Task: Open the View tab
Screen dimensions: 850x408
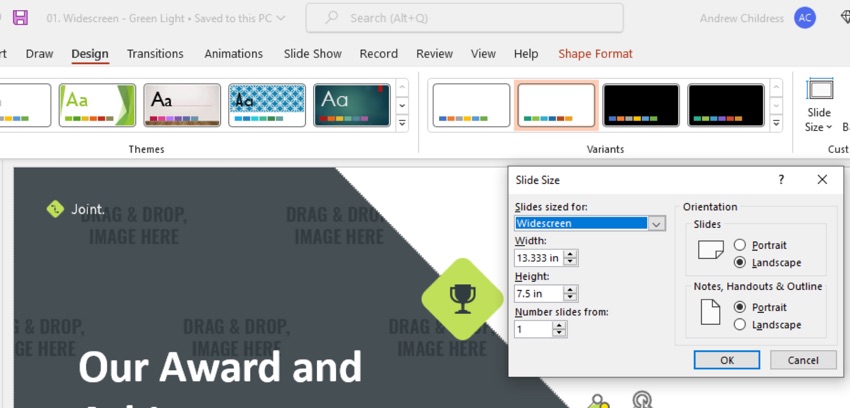Action: click(483, 54)
